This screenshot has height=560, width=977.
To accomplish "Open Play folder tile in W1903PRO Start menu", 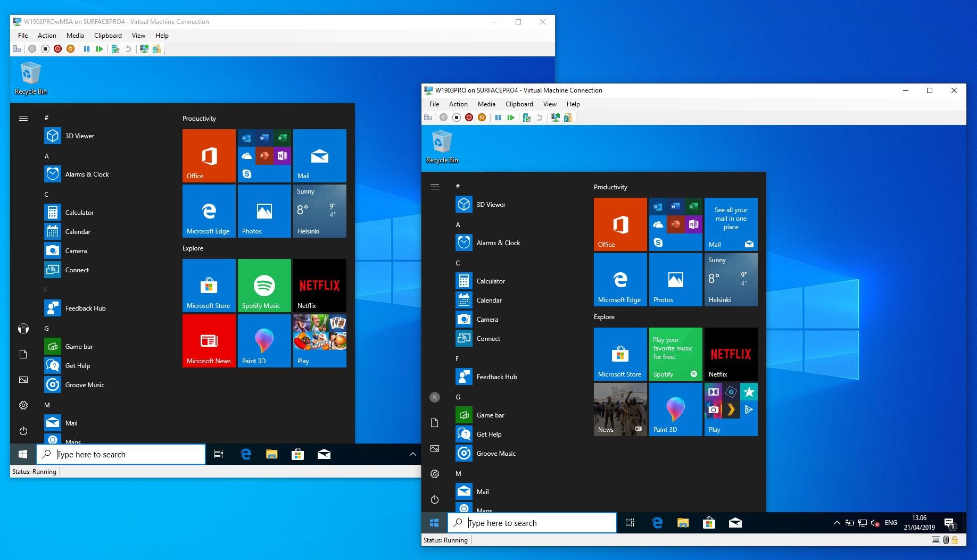I will [x=731, y=409].
